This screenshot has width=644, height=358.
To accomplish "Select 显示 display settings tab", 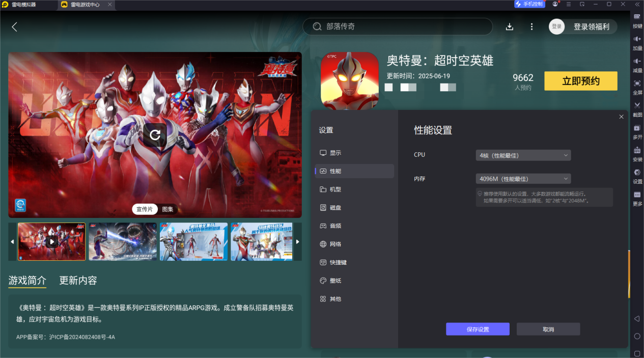I will coord(354,153).
